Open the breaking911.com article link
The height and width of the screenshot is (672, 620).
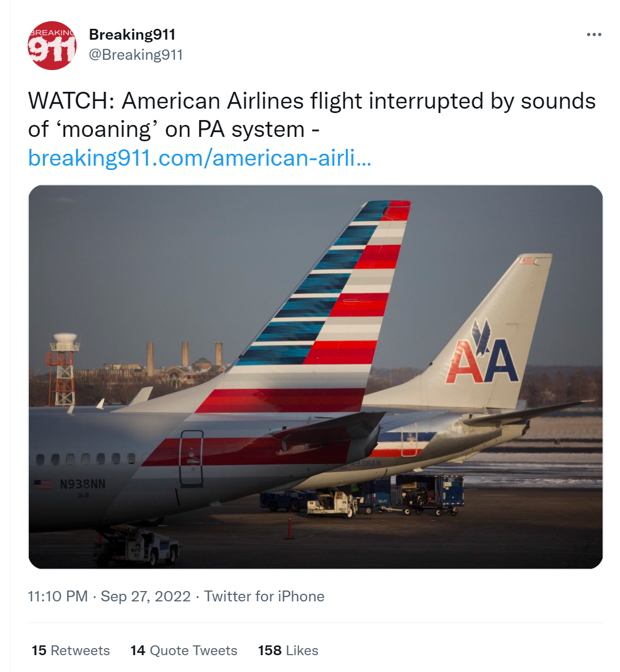pos(199,158)
